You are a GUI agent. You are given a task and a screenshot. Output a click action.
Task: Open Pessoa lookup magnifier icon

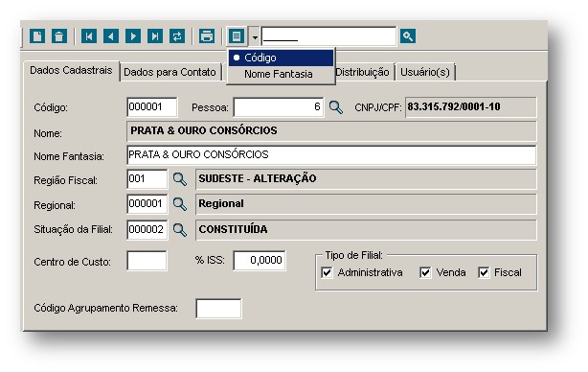pos(335,107)
